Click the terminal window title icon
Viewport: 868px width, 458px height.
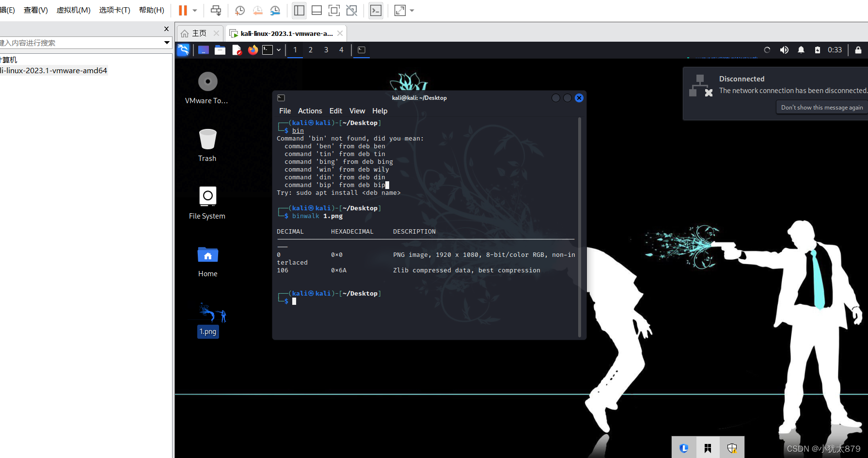coord(281,98)
